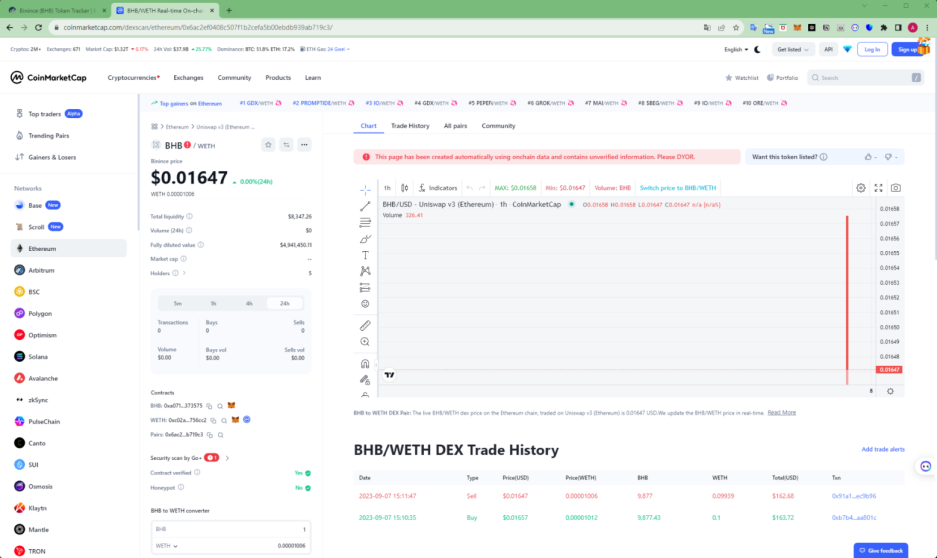The width and height of the screenshot is (937, 558).
Task: Expand Security scan by Go+ chevron
Action: tap(227, 458)
